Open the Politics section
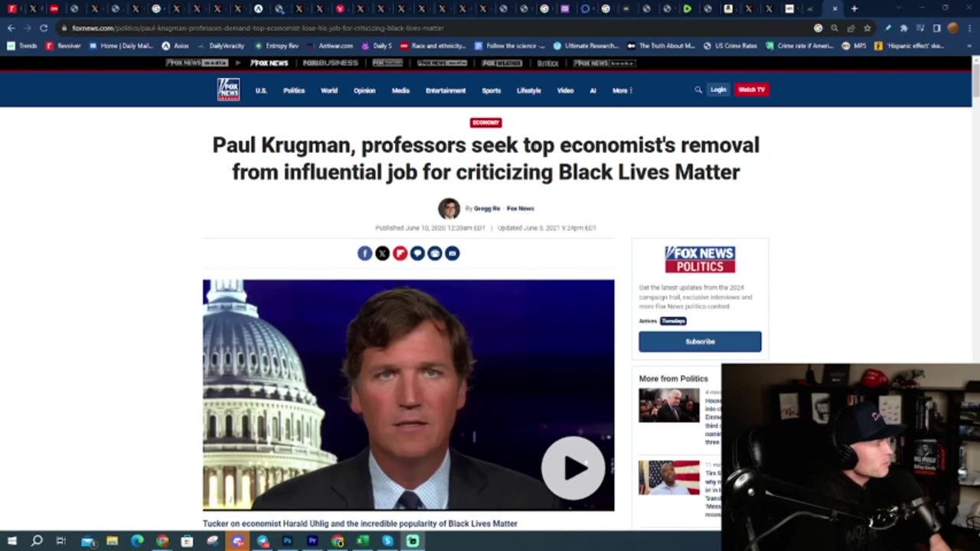This screenshot has width=980, height=551. (294, 90)
